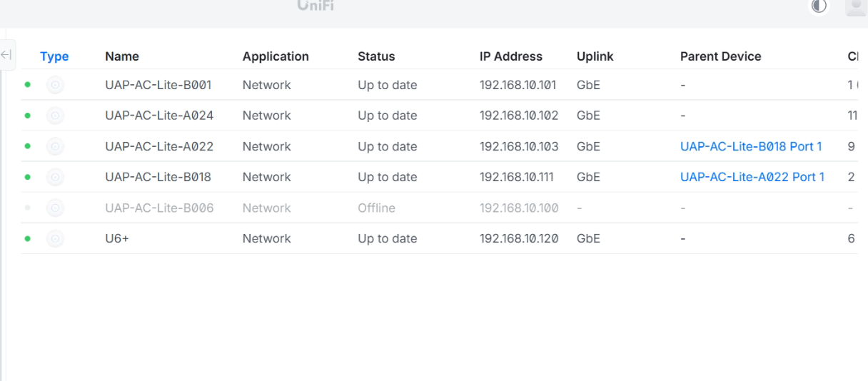Click the Application column header
This screenshot has height=381, width=868.
tap(276, 56)
